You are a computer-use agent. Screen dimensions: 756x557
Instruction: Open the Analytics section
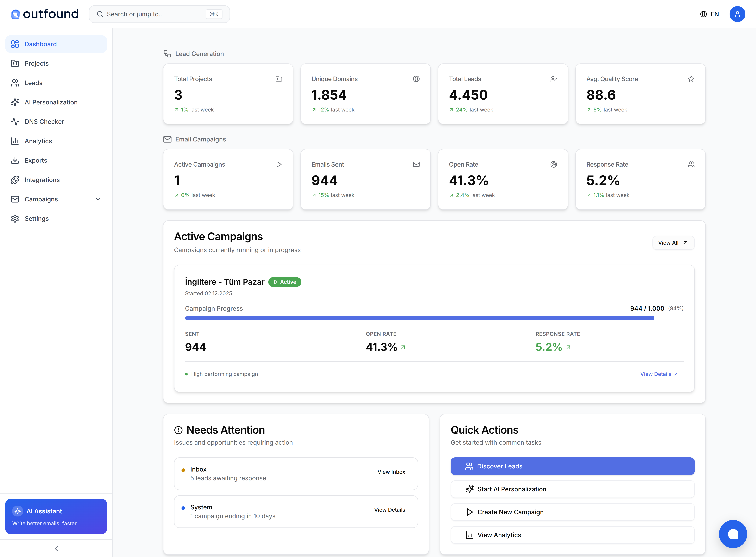click(38, 141)
